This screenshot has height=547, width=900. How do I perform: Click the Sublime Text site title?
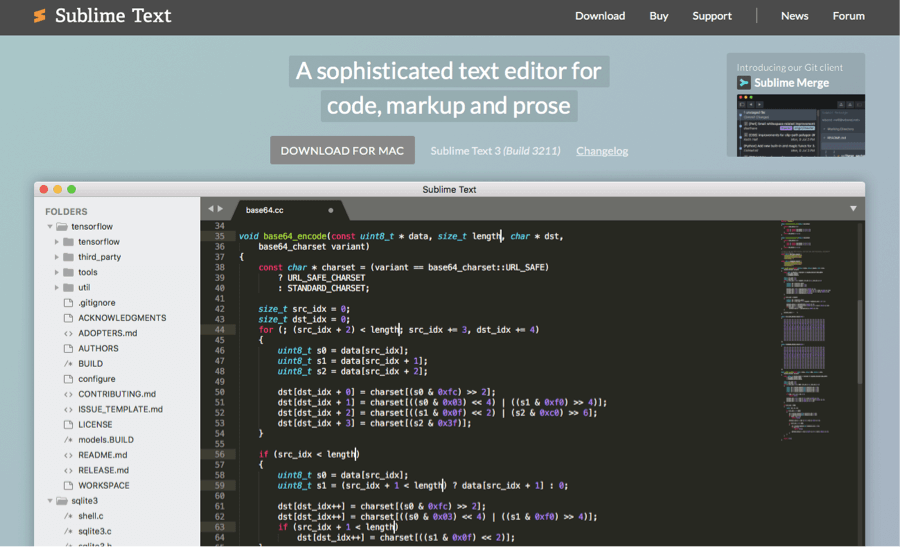[113, 15]
